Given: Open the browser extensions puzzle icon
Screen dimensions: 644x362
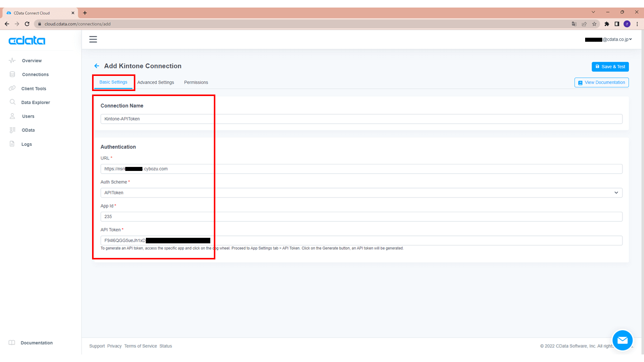Looking at the screenshot, I should (x=607, y=24).
